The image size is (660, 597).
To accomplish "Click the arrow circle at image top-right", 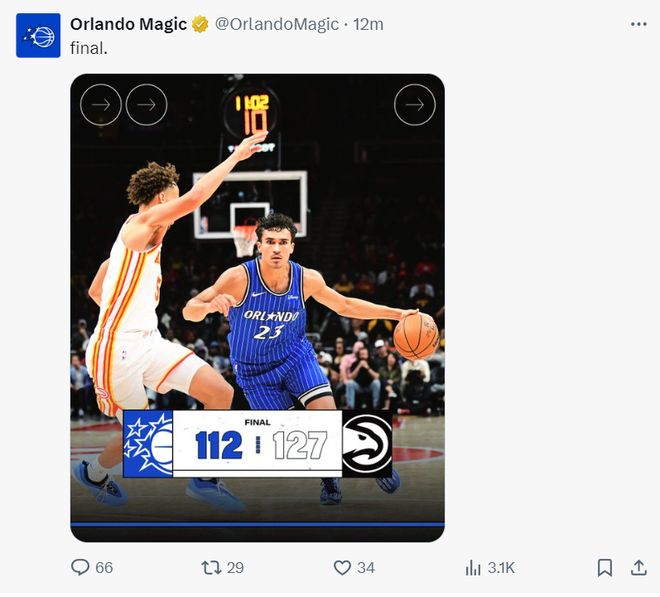I will (x=414, y=104).
